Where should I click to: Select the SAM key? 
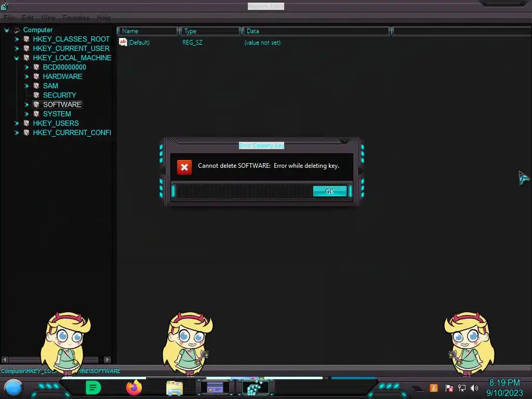point(50,86)
